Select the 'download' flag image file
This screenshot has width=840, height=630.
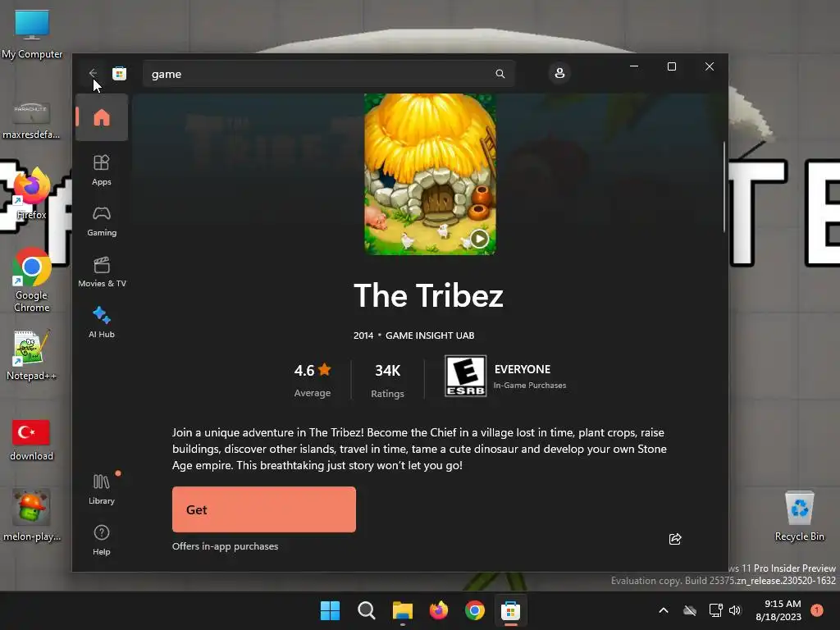[x=32, y=440]
